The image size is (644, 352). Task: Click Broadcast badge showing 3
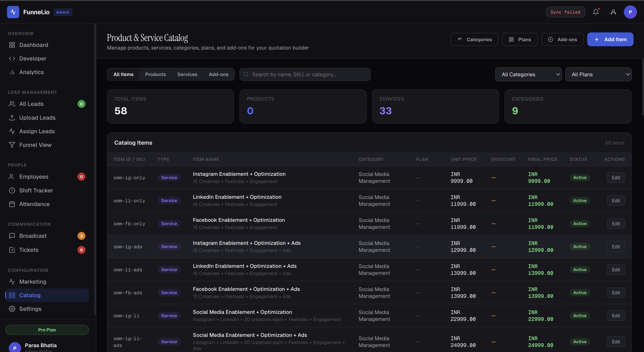point(81,236)
